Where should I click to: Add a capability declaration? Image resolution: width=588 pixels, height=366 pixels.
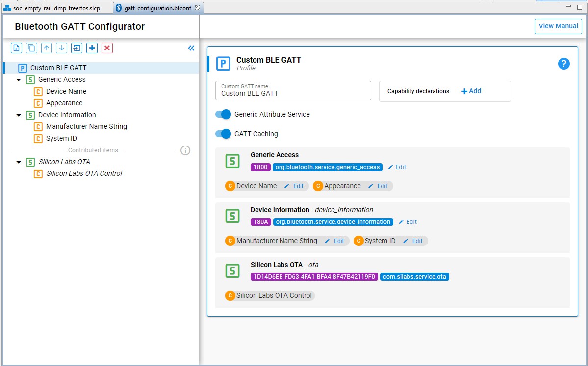pyautogui.click(x=471, y=91)
